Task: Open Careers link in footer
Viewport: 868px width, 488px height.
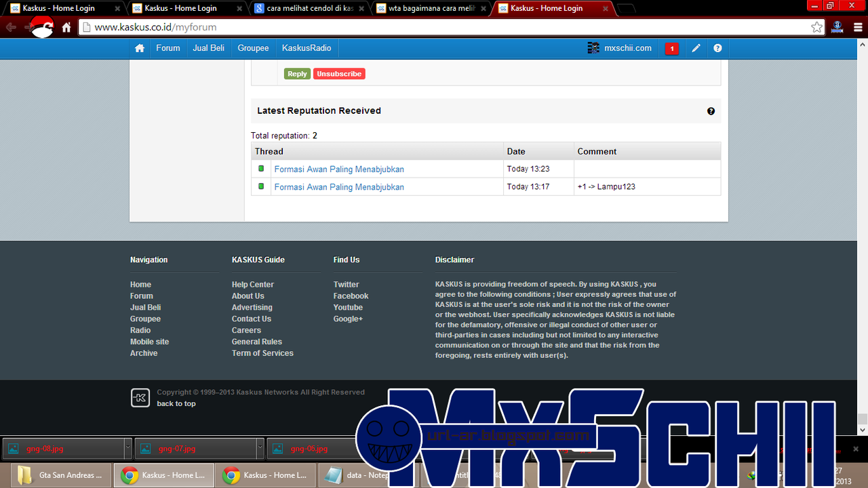Action: (246, 331)
